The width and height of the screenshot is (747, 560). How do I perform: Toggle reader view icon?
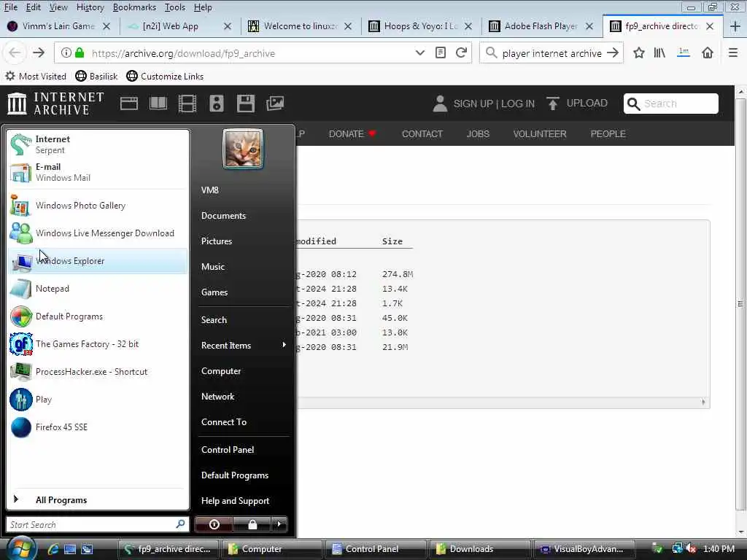point(441,52)
